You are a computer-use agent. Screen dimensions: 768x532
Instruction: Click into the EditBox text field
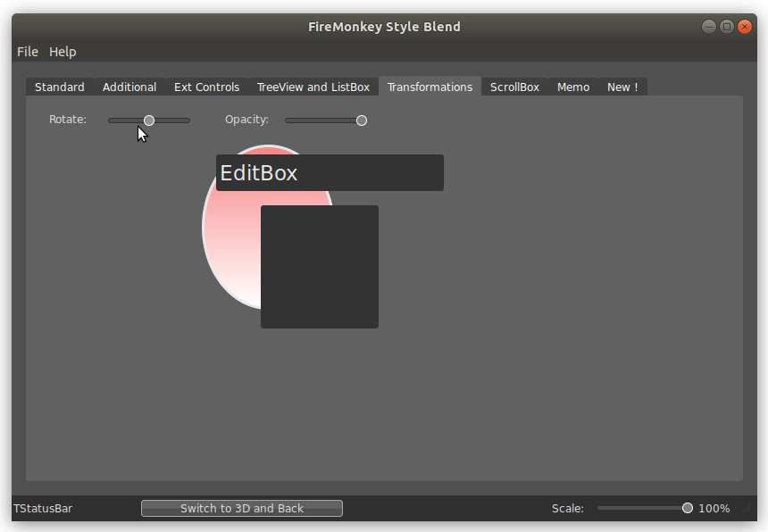(330, 173)
